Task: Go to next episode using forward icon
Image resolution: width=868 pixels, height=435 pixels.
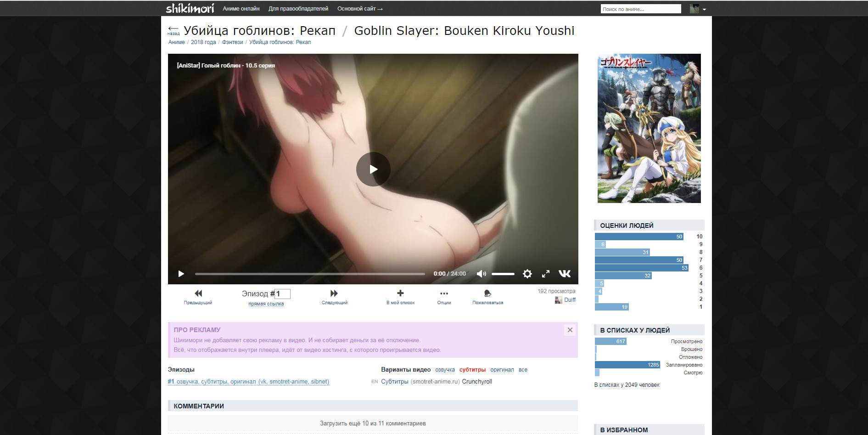Action: 334,294
